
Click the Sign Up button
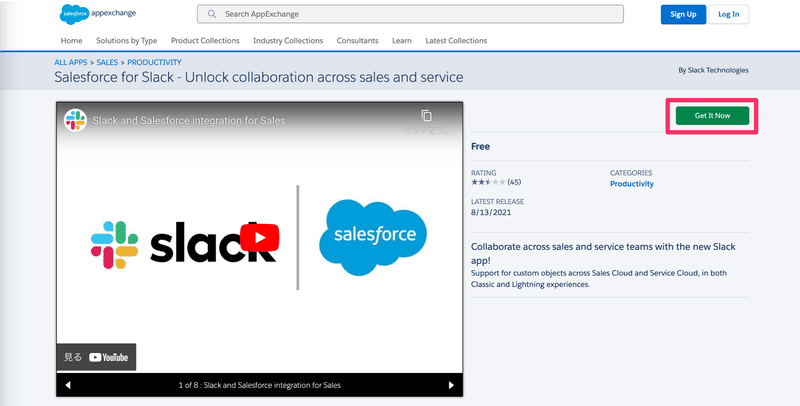683,14
